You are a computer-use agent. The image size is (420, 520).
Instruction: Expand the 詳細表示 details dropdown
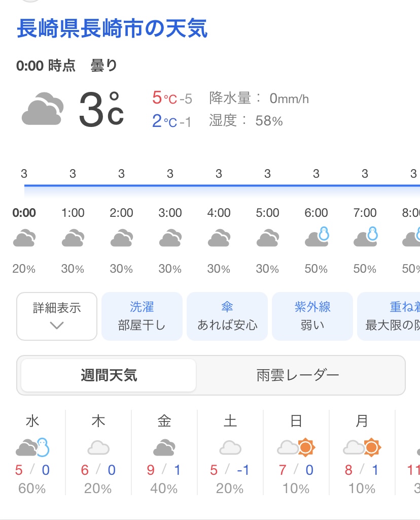tap(57, 316)
